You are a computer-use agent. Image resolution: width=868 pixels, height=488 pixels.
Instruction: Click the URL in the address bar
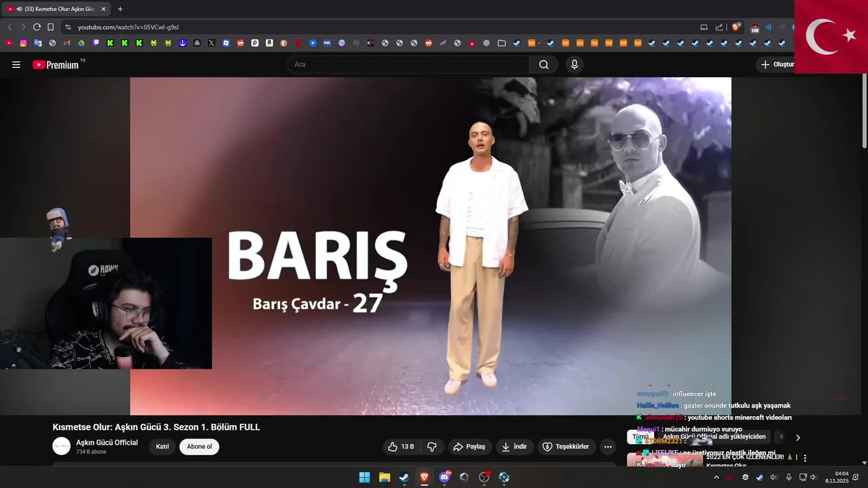click(x=128, y=27)
